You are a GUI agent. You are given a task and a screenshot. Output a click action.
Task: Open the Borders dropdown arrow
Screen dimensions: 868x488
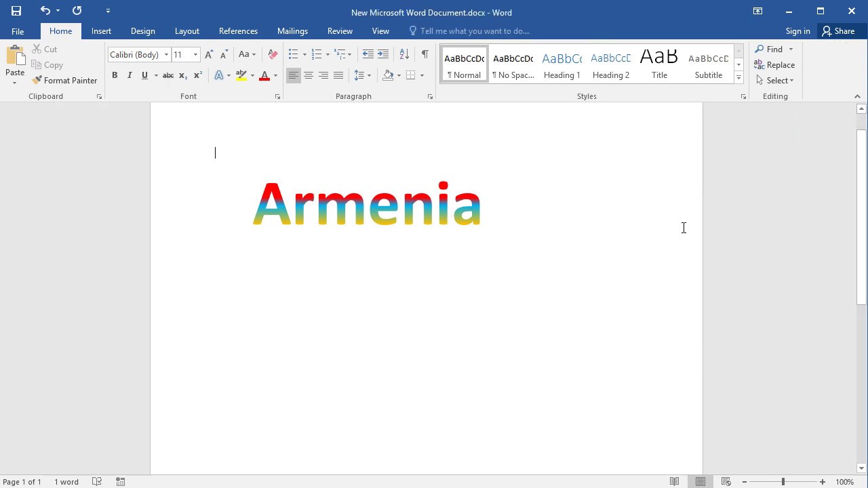pos(422,75)
